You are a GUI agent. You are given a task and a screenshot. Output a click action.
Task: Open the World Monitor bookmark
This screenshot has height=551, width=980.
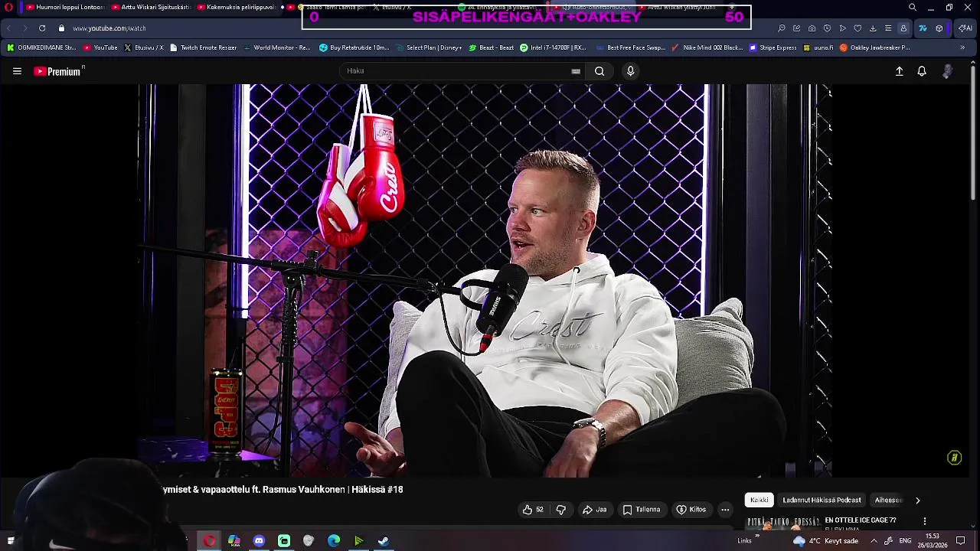click(x=276, y=47)
